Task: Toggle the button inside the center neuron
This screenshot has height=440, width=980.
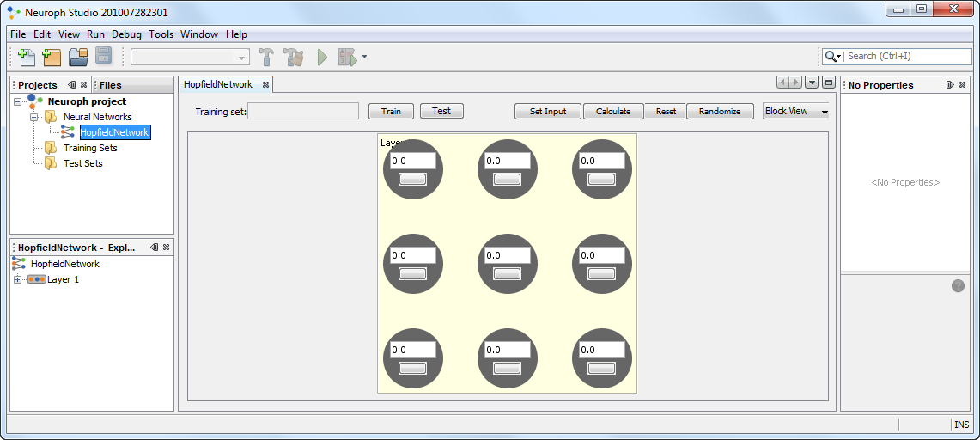Action: (x=508, y=273)
